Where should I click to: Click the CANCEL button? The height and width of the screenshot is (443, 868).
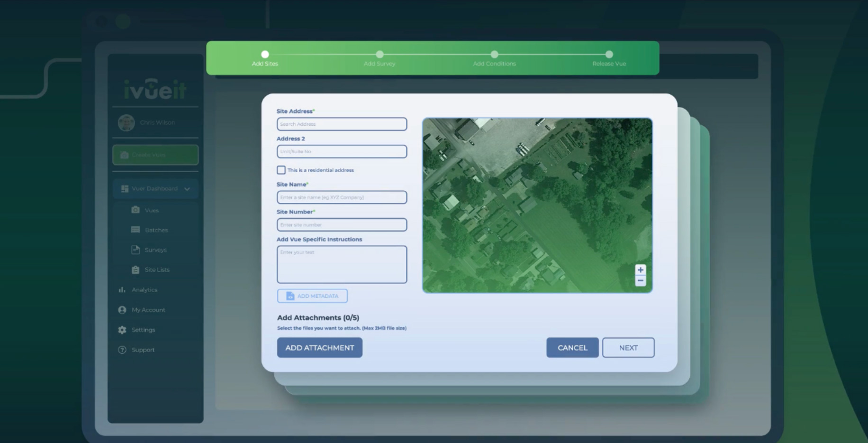(x=572, y=348)
